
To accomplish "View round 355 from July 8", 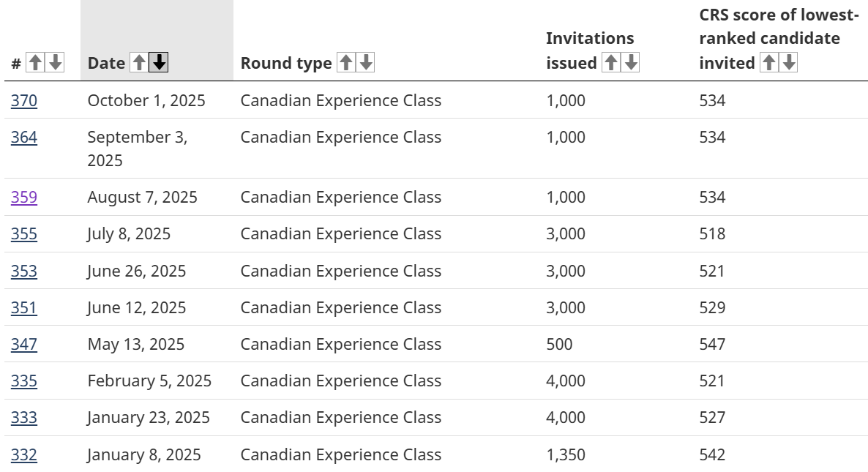I will point(24,234).
